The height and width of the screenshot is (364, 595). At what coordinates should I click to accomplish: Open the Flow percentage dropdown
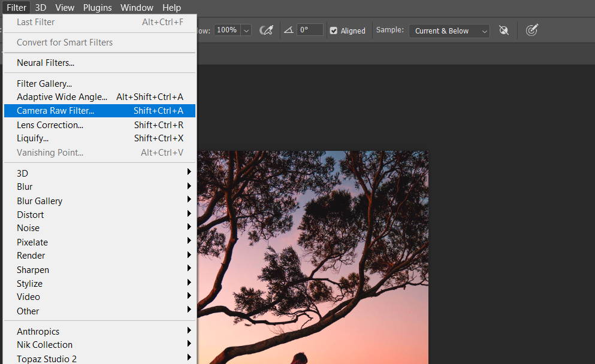coord(246,30)
